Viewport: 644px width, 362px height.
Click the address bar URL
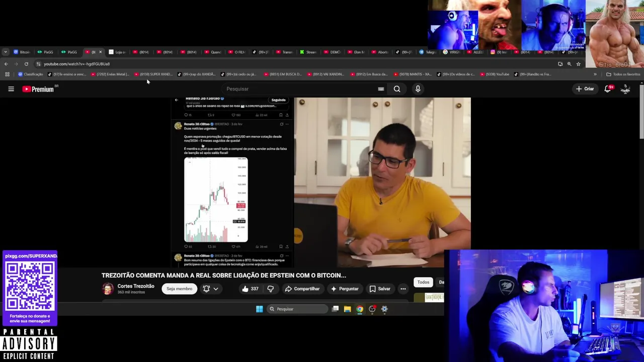pyautogui.click(x=76, y=64)
